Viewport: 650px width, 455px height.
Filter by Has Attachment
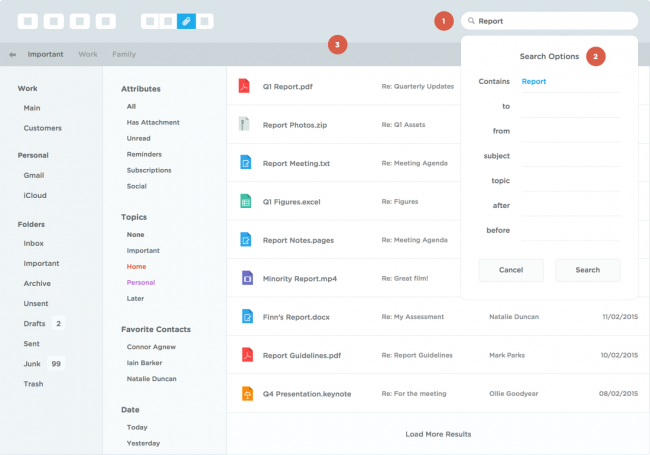153,123
